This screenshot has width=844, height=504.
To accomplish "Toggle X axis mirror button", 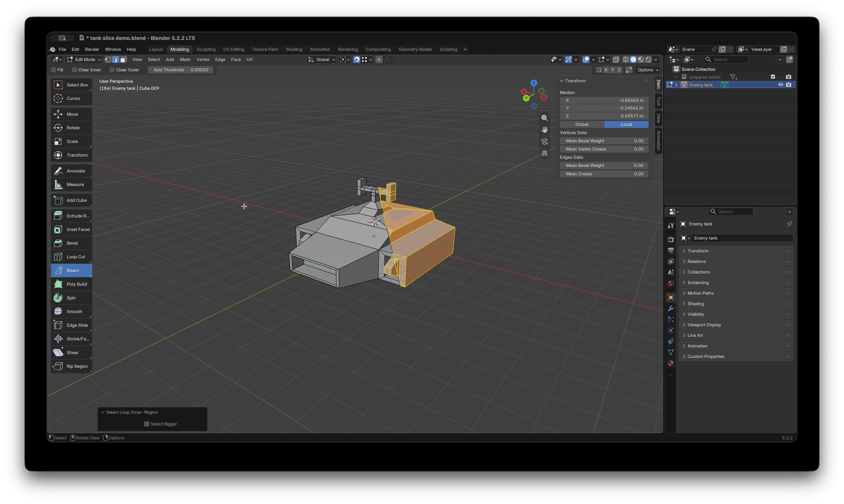I will (606, 70).
